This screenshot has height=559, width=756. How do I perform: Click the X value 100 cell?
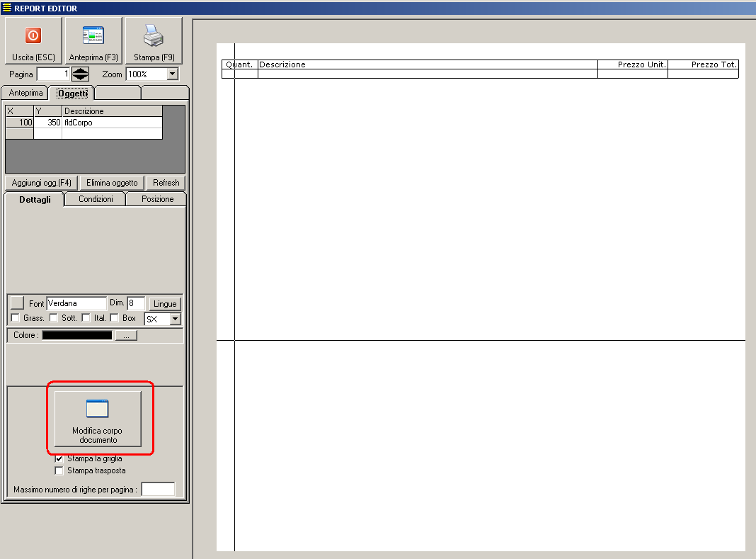(x=19, y=123)
